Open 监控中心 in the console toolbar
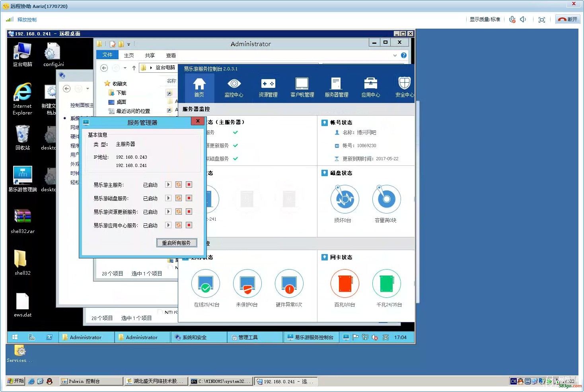 click(234, 87)
